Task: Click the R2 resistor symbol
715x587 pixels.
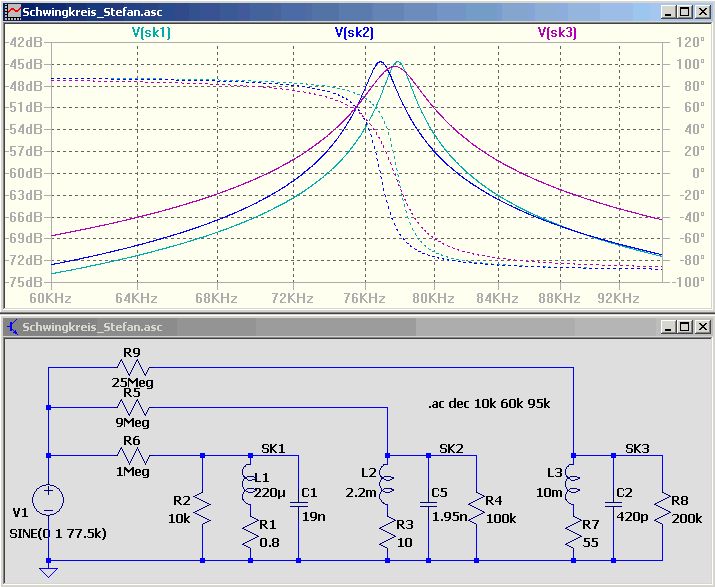Action: point(202,511)
